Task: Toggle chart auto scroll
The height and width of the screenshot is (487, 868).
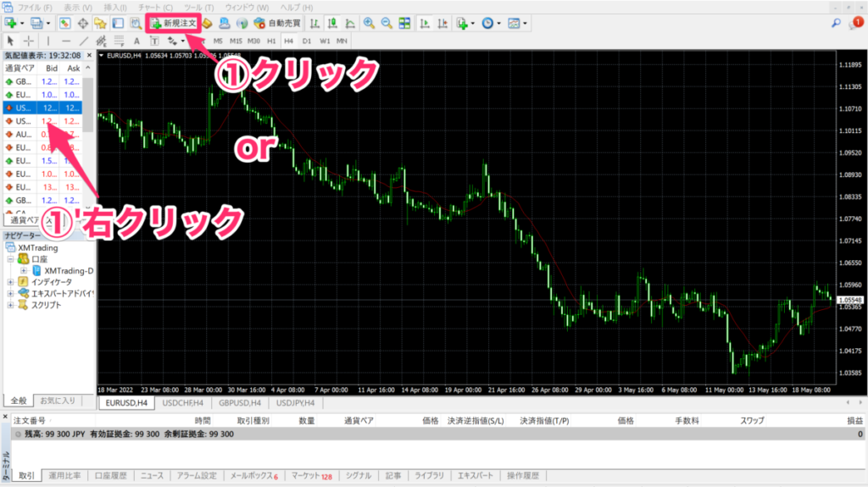Action: (425, 23)
